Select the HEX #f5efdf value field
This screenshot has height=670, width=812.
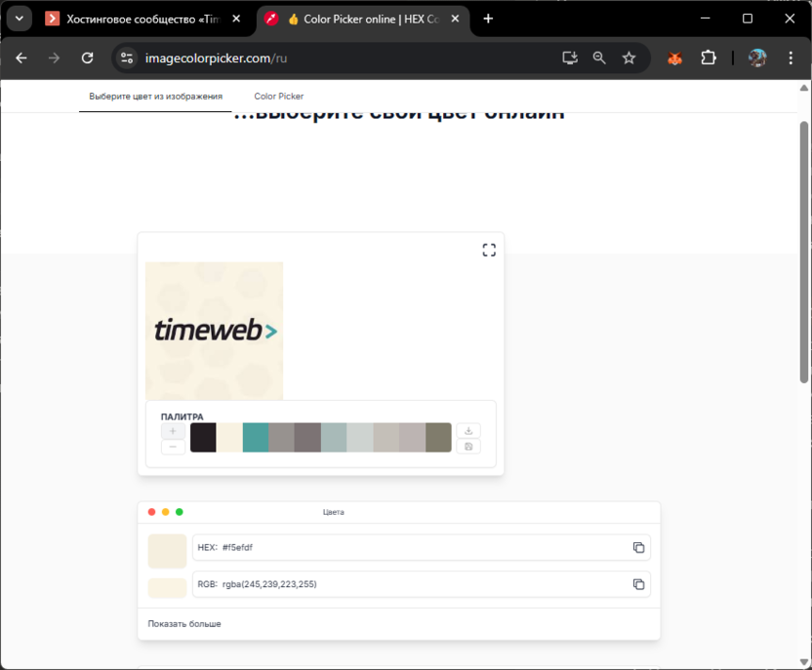point(421,547)
